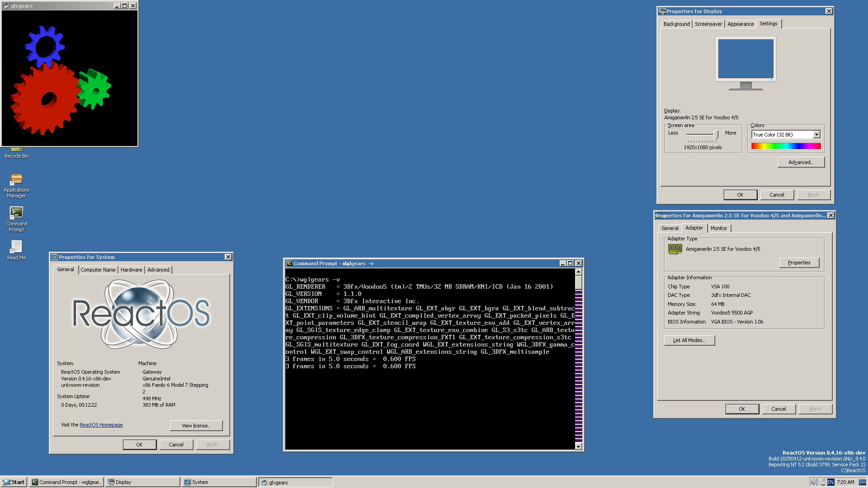Switch to the Hardware tab
The width and height of the screenshot is (868, 488).
point(131,270)
